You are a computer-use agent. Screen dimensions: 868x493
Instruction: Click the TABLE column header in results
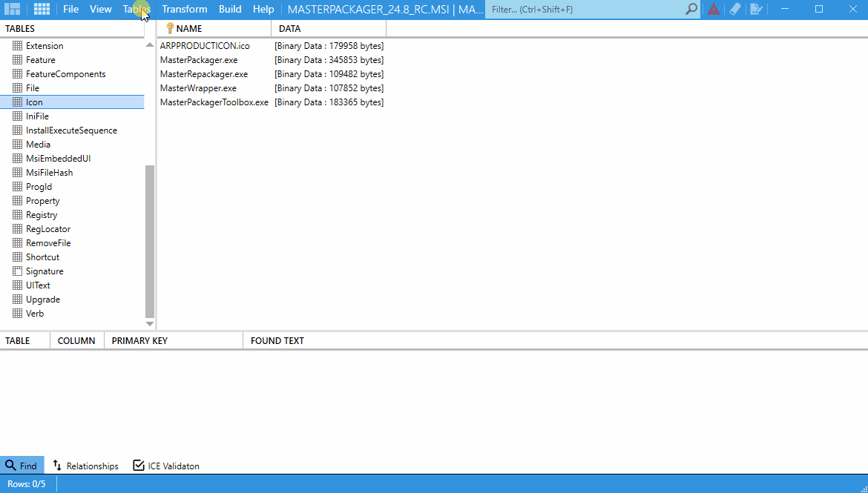25,341
